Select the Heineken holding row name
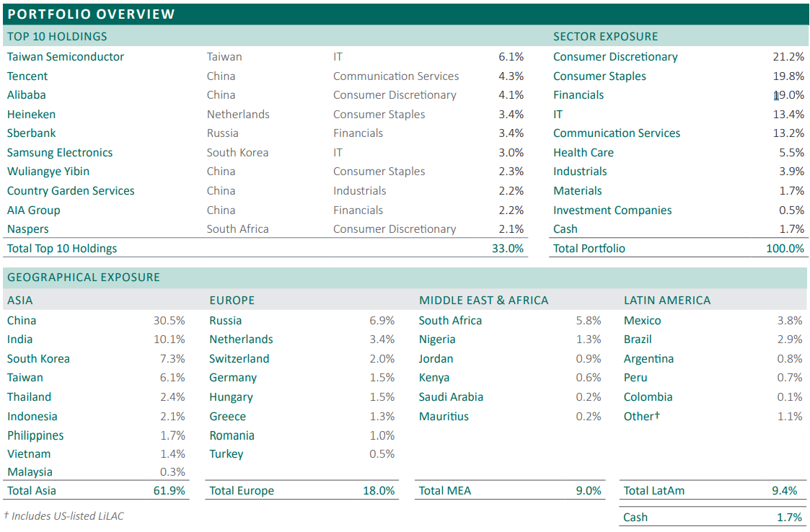 click(x=31, y=114)
